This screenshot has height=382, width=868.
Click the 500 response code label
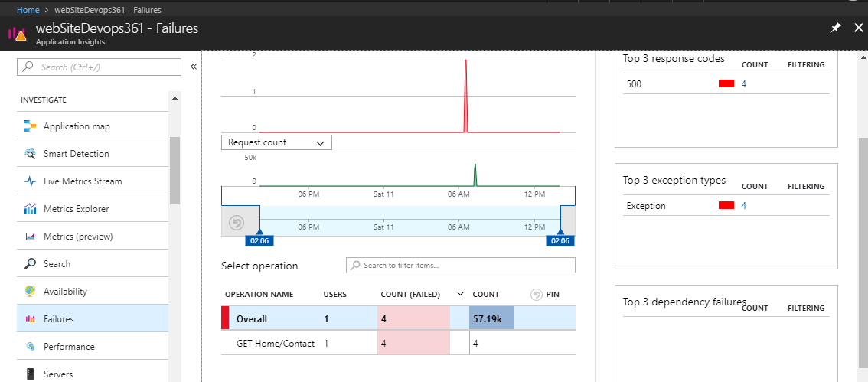(x=634, y=84)
